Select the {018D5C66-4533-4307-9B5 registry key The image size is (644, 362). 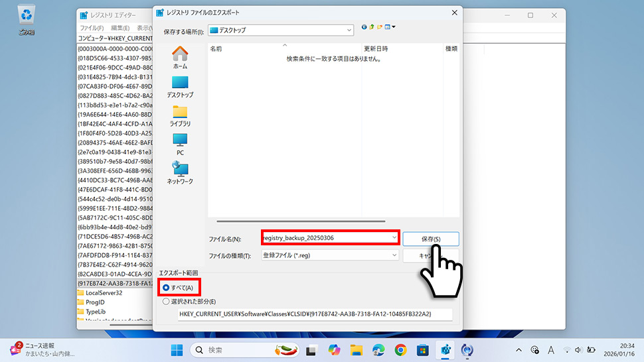[x=115, y=58]
